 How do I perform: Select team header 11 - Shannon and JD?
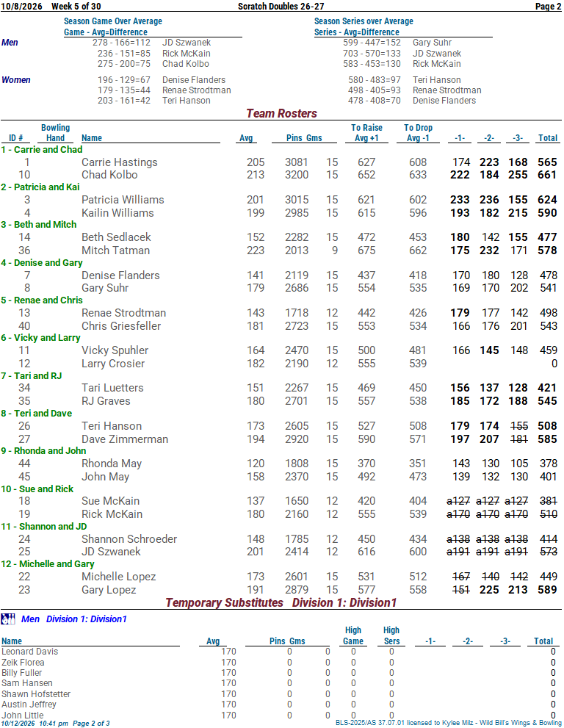44,527
